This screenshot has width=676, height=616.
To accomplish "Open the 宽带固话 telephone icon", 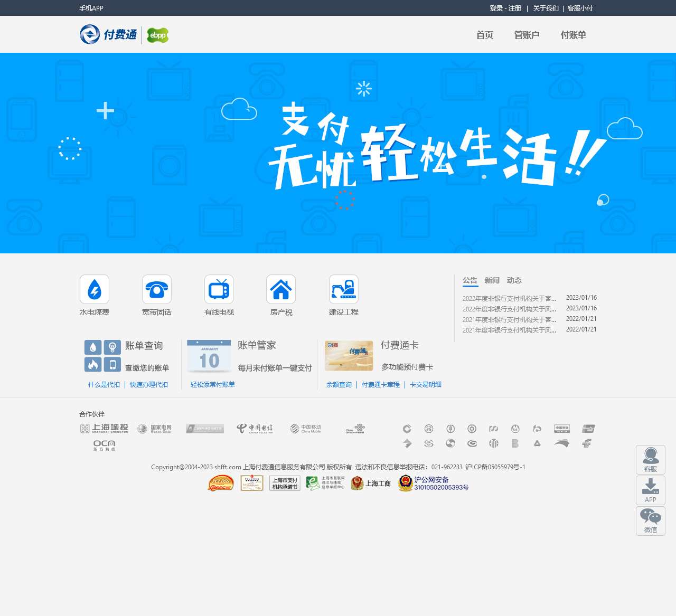I will click(x=157, y=289).
